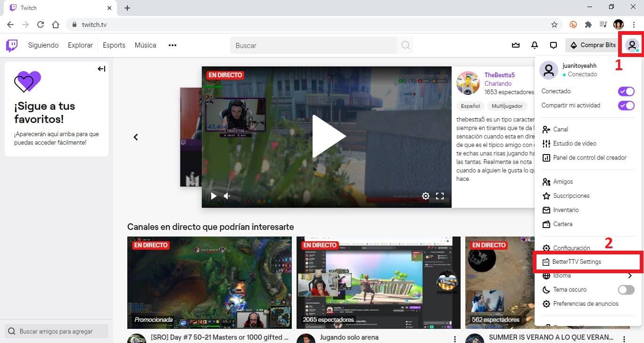Viewport: 644px width, 343px height.
Task: Open Chrome extensions puzzle icon
Action: 588,24
